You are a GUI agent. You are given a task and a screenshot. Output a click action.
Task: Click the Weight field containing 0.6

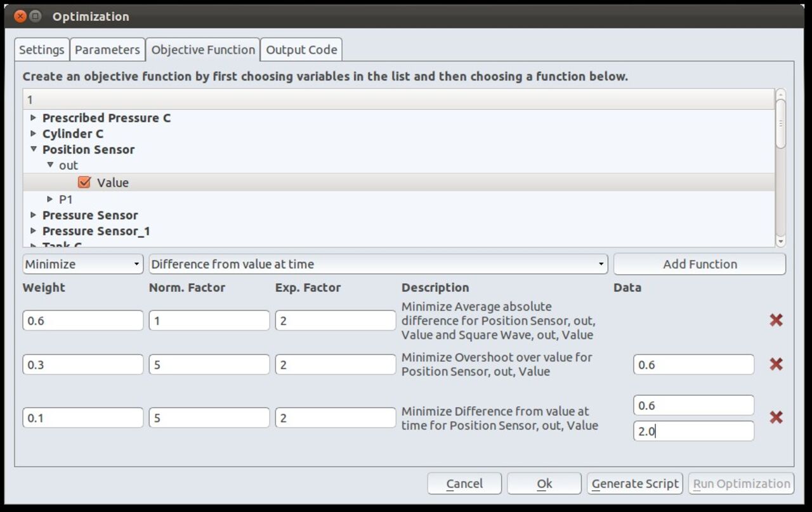point(82,320)
